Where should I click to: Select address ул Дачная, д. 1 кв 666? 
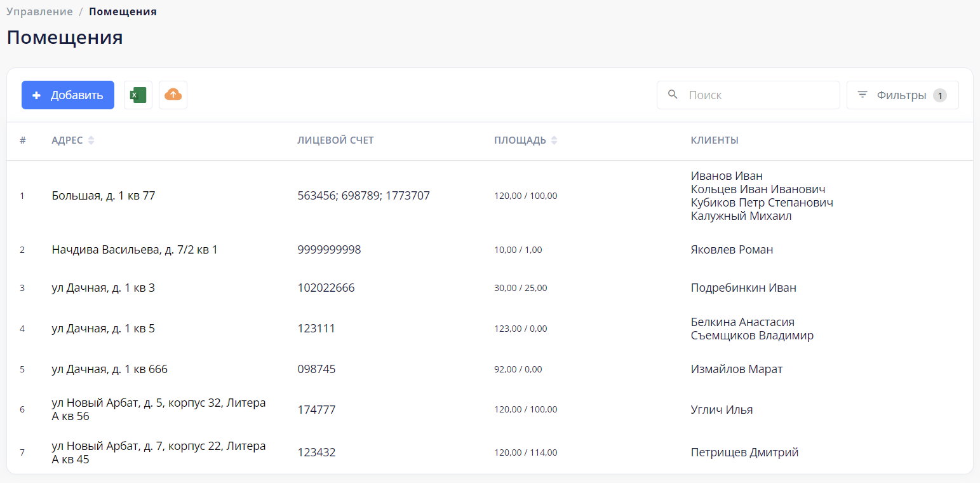110,369
